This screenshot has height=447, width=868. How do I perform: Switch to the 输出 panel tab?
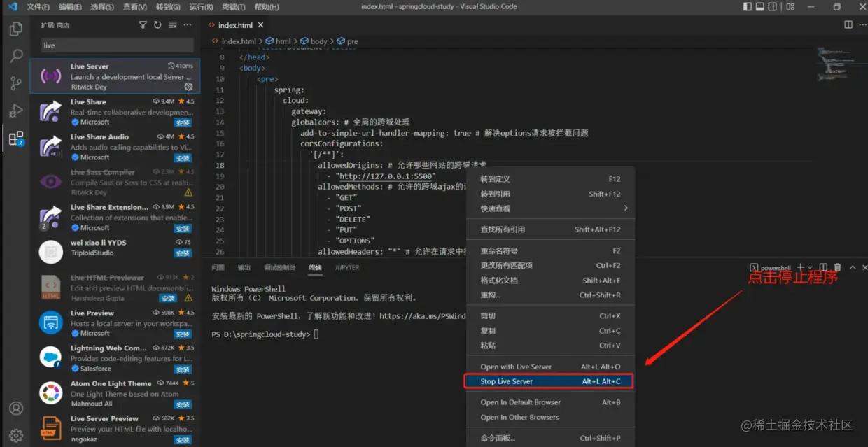pyautogui.click(x=244, y=267)
